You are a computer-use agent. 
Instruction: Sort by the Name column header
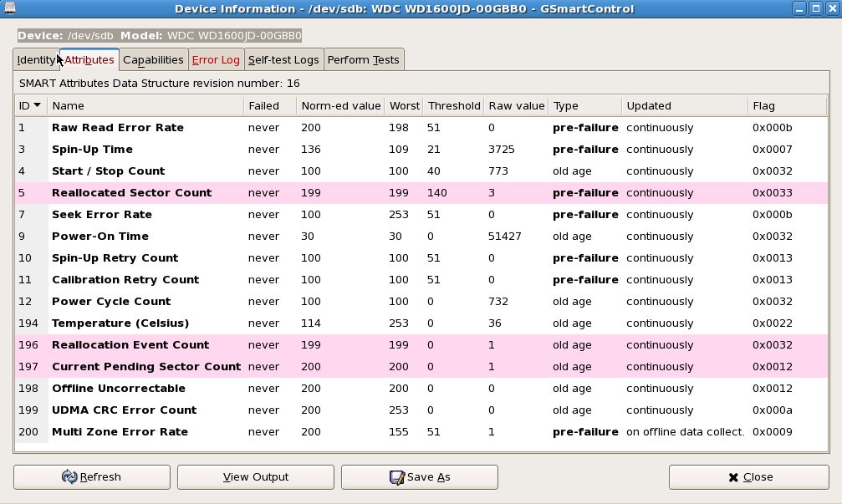pyautogui.click(x=145, y=106)
